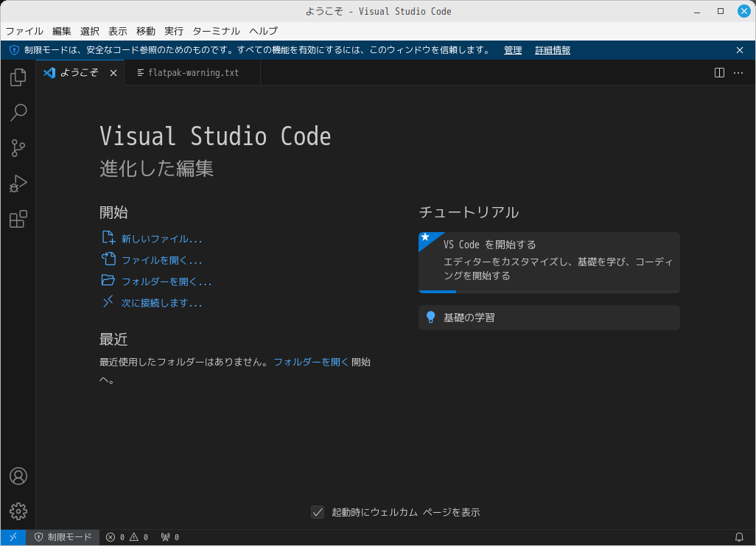This screenshot has width=756, height=546.
Task: Click the forwarded ports status indicator
Action: point(169,537)
